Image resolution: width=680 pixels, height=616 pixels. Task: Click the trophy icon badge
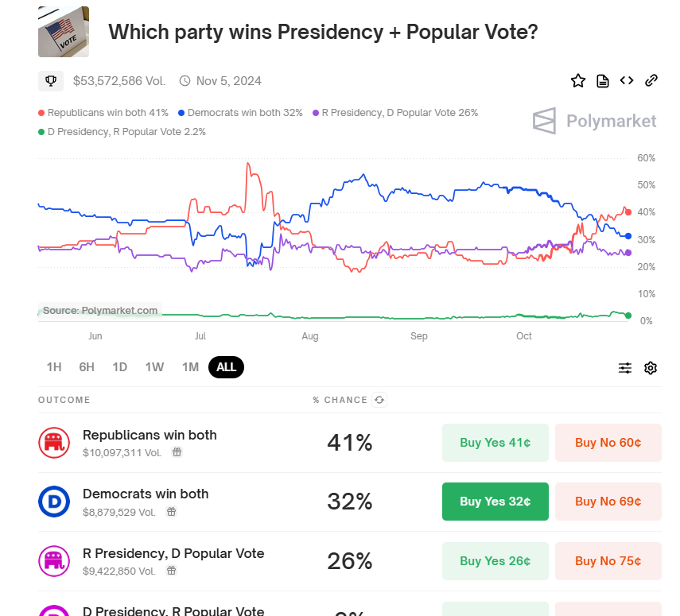(50, 80)
